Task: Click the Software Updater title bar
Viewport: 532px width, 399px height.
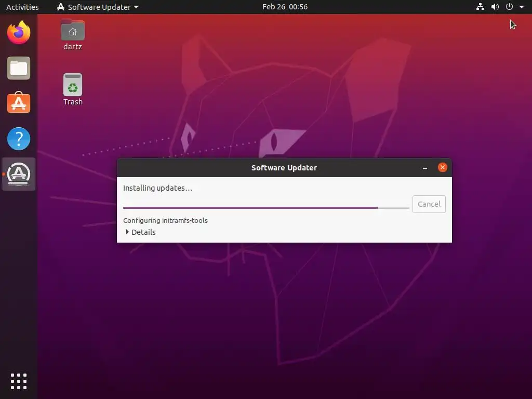Action: coord(284,168)
